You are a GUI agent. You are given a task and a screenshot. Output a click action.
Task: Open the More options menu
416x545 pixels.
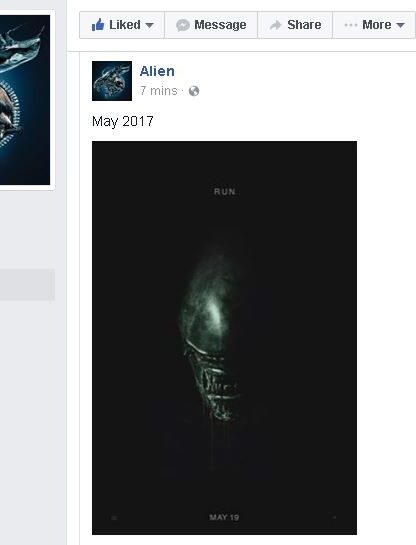(x=374, y=25)
